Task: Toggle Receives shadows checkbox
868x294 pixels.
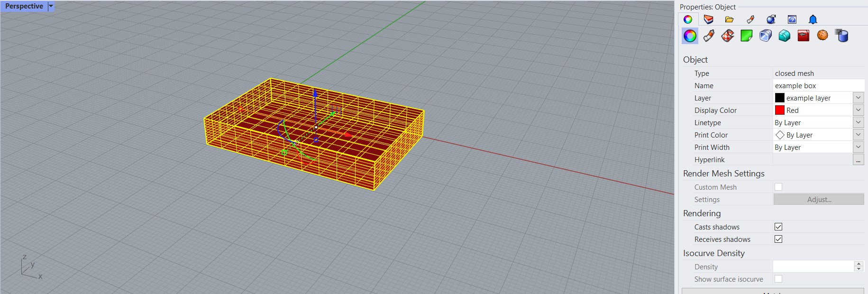Action: 778,239
